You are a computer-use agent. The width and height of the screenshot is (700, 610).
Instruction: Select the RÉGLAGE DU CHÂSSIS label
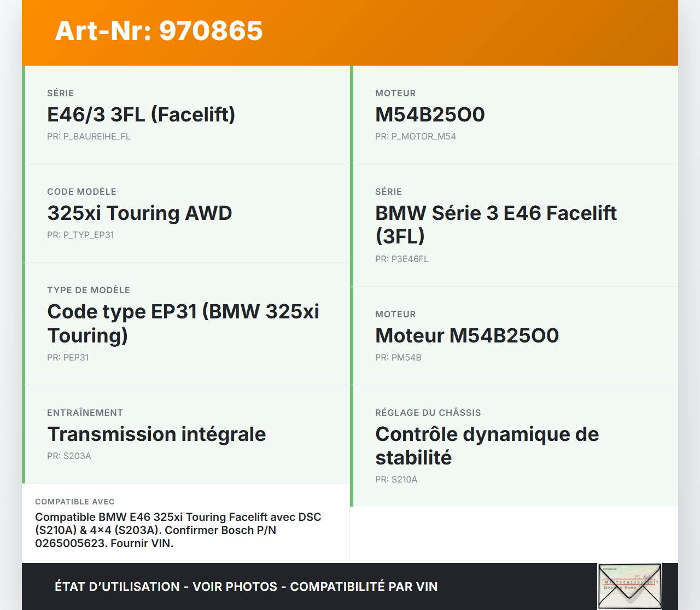point(428,413)
